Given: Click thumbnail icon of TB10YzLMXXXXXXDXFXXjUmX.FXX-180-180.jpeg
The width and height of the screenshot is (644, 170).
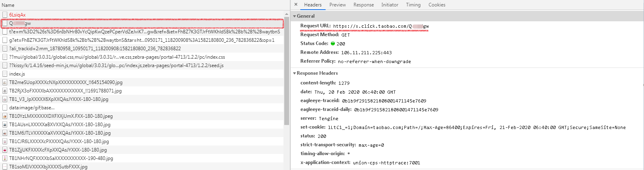Looking at the screenshot, I should pyautogui.click(x=5, y=116).
